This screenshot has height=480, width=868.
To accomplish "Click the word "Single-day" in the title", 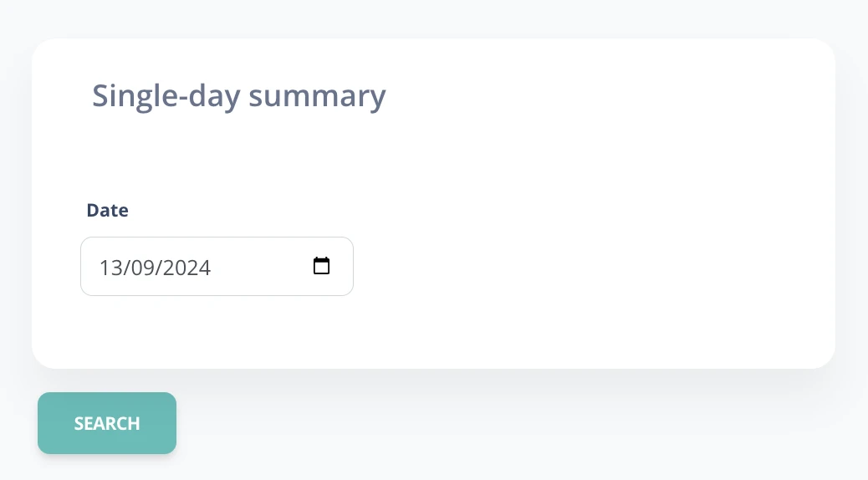I will click(x=166, y=96).
